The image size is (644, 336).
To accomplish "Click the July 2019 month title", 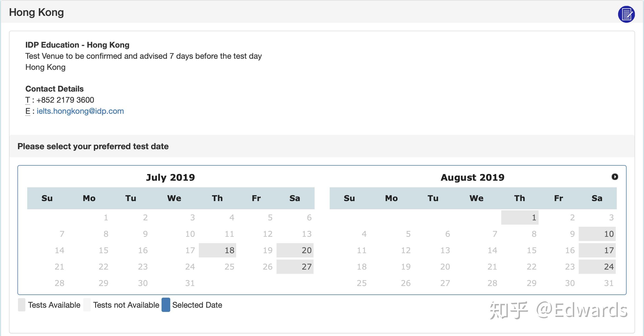I will pos(171,177).
